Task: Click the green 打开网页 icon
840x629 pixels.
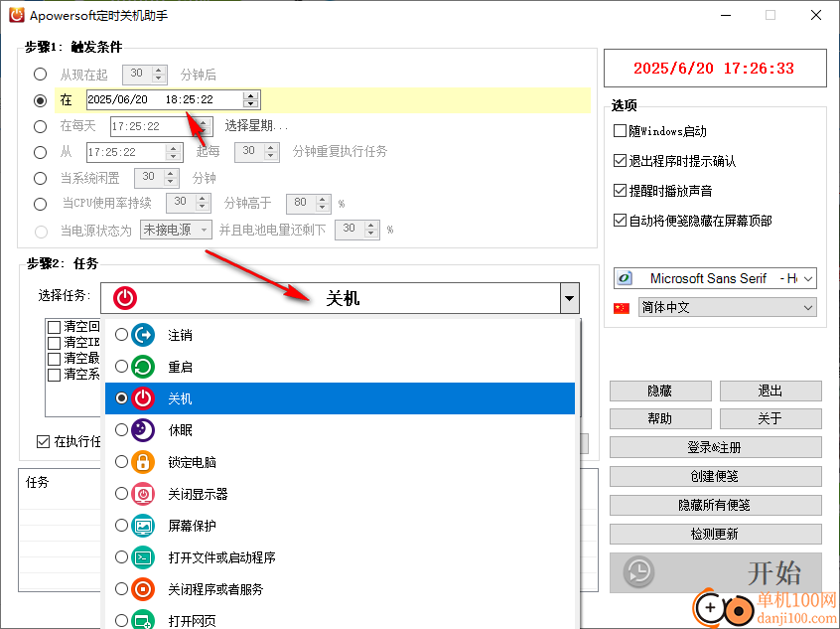Action: pyautogui.click(x=143, y=620)
